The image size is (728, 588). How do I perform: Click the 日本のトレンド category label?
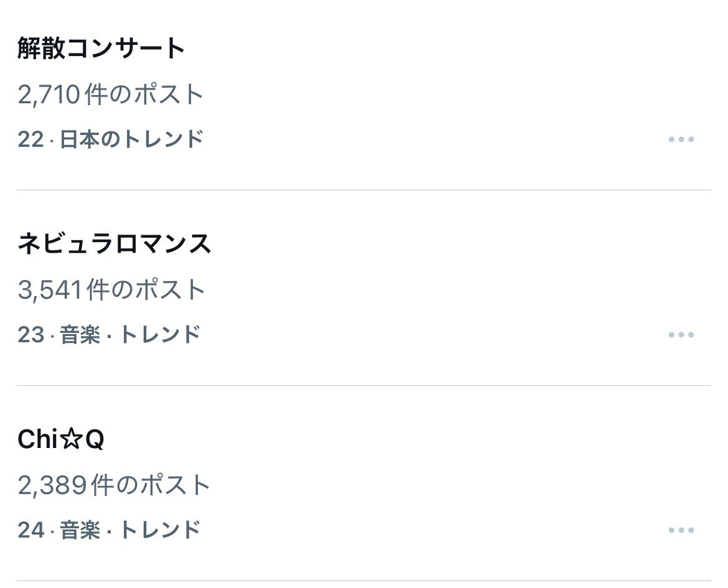(132, 139)
